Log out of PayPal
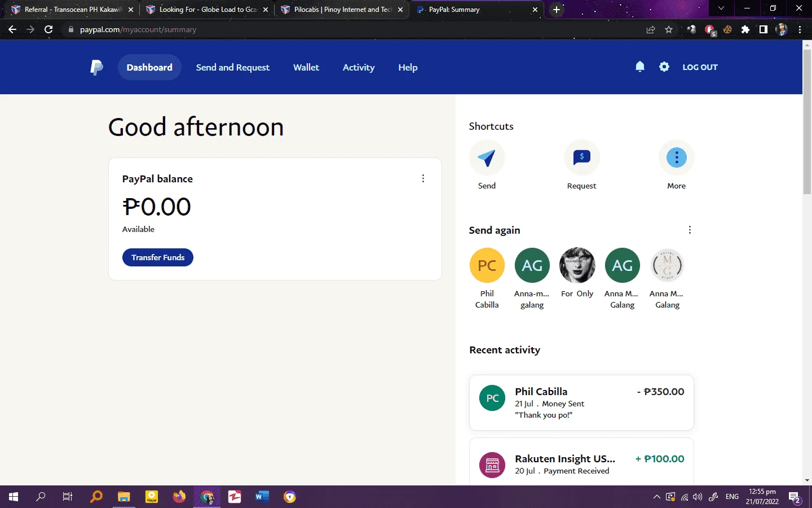812x508 pixels. tap(700, 67)
